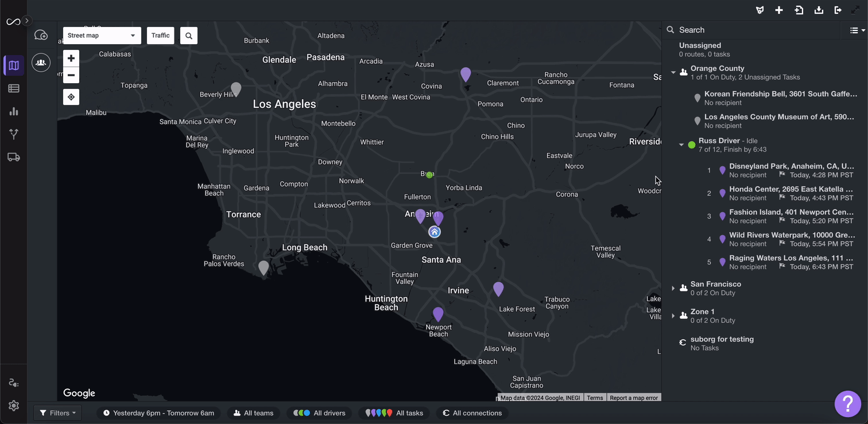This screenshot has width=868, height=424.
Task: Click the Google logo on map
Action: (79, 393)
